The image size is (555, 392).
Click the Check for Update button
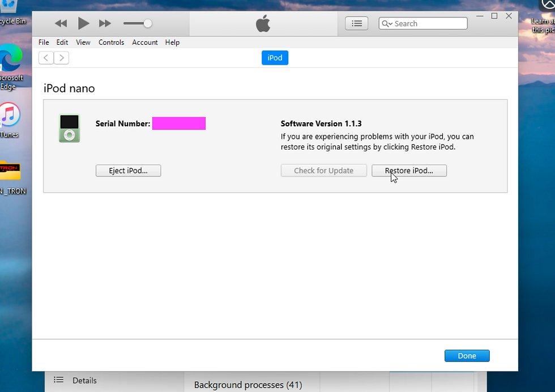click(x=323, y=171)
